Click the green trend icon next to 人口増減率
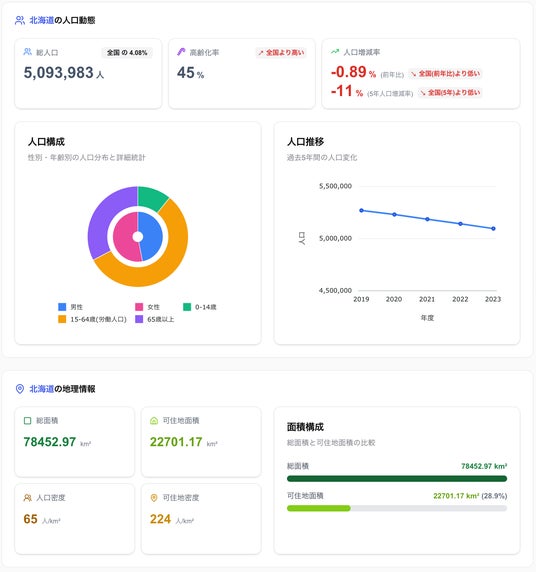 pyautogui.click(x=335, y=52)
